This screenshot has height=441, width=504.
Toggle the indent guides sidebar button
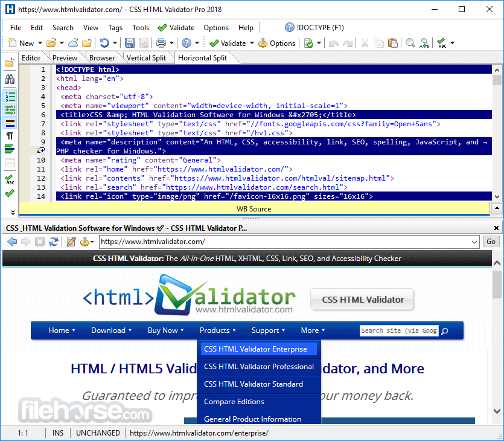point(10,110)
